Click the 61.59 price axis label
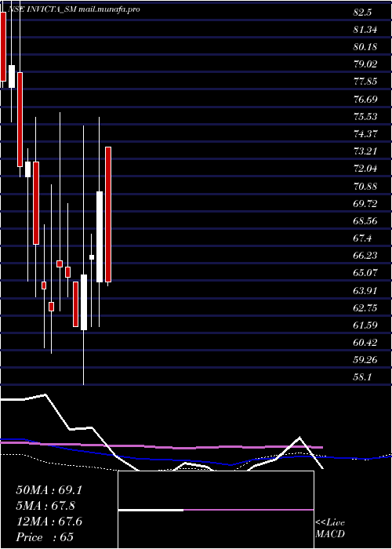 pyautogui.click(x=365, y=325)
